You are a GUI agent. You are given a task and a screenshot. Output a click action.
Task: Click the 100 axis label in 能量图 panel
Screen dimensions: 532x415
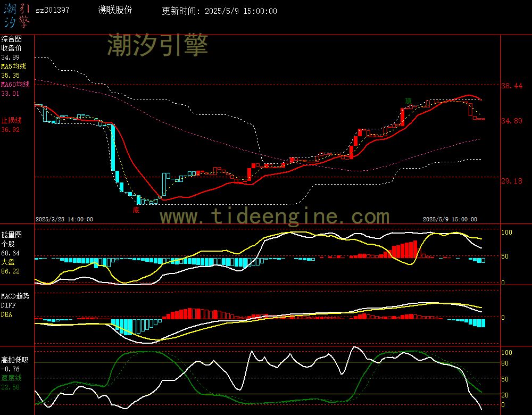(x=506, y=233)
